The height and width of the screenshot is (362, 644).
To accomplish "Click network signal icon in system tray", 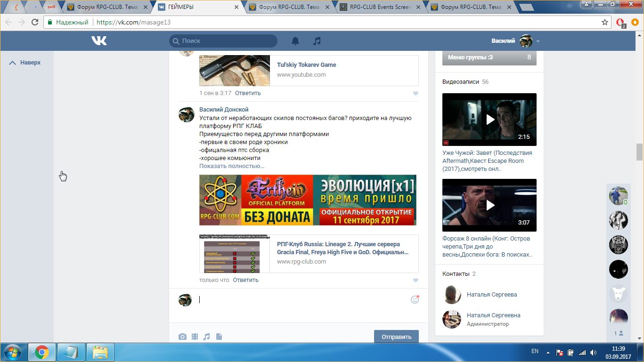I will [x=582, y=352].
